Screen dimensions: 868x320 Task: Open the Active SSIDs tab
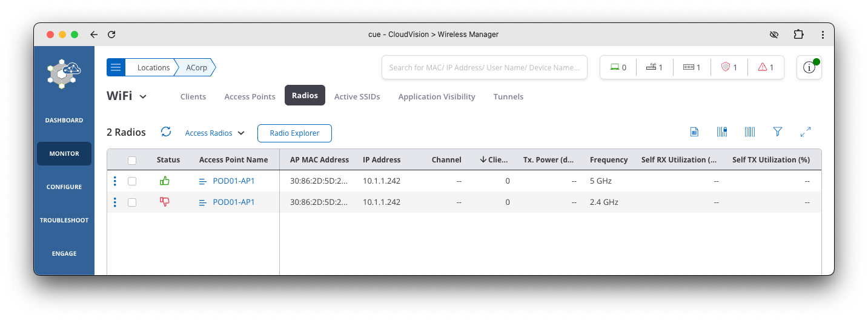pyautogui.click(x=357, y=96)
